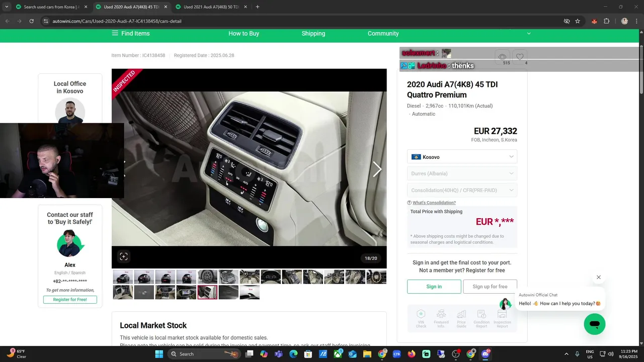Click the Local Market Stock heading
The image size is (644, 362).
[x=153, y=325]
